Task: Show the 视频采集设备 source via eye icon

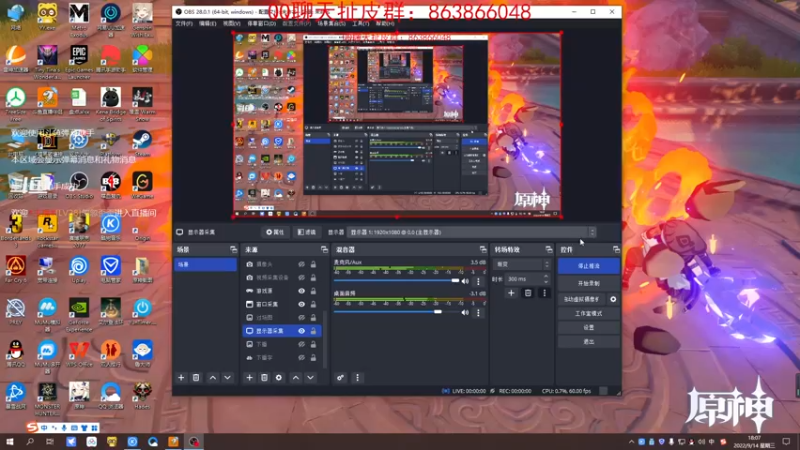Action: coord(302,278)
